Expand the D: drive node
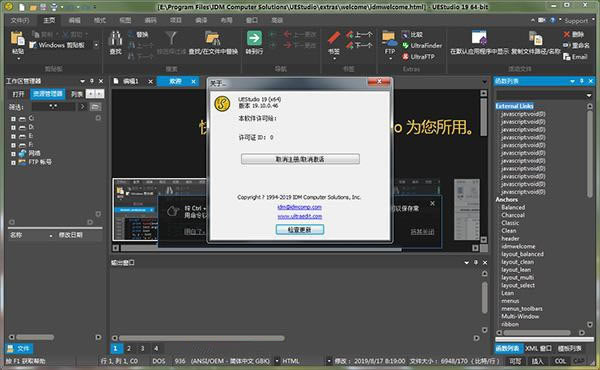 [x=13, y=127]
